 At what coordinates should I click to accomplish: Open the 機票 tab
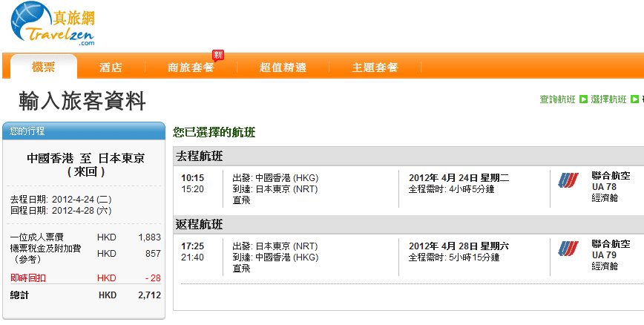pyautogui.click(x=44, y=68)
